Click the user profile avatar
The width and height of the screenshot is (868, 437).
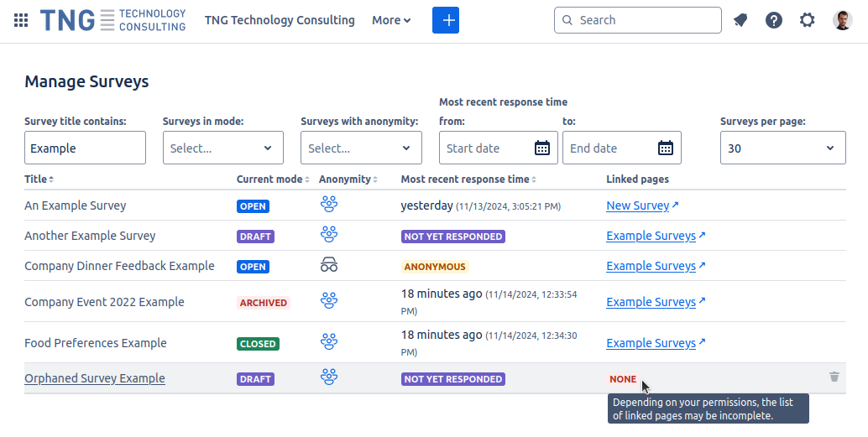coord(842,20)
